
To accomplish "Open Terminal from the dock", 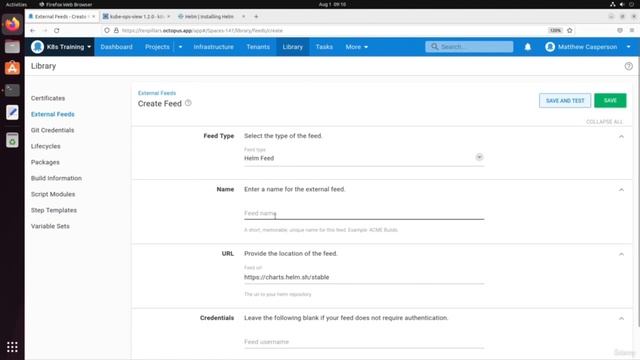I will click(x=12, y=90).
